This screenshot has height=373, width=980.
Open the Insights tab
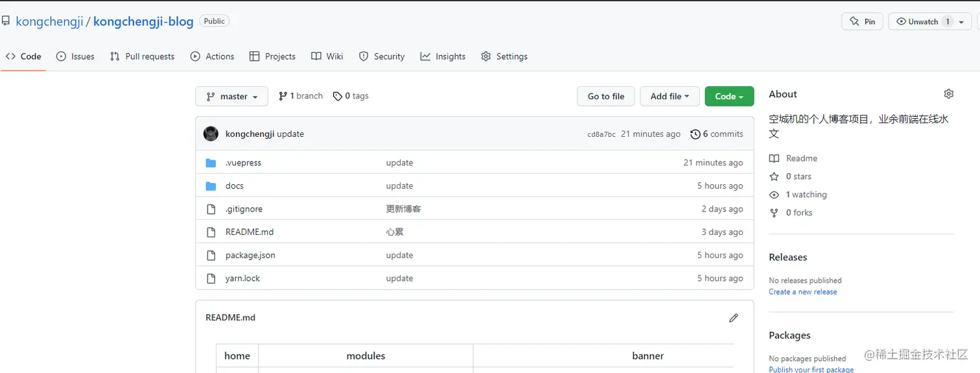(x=443, y=56)
